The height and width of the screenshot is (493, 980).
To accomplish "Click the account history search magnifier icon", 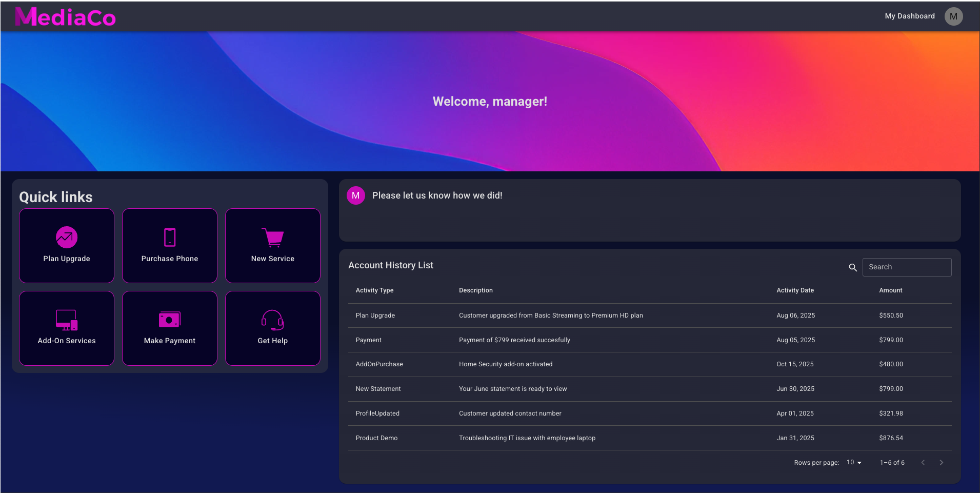I will (x=853, y=267).
